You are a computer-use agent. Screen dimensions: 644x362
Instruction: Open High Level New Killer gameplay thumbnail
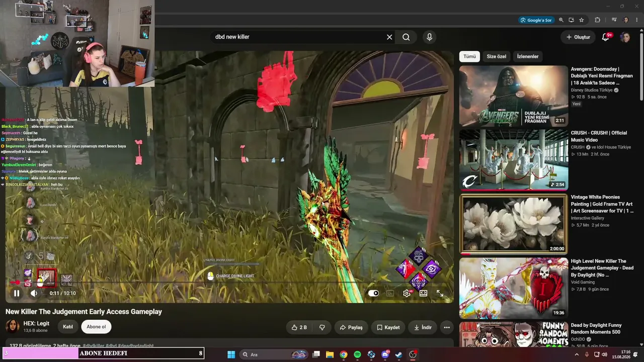pos(514,288)
